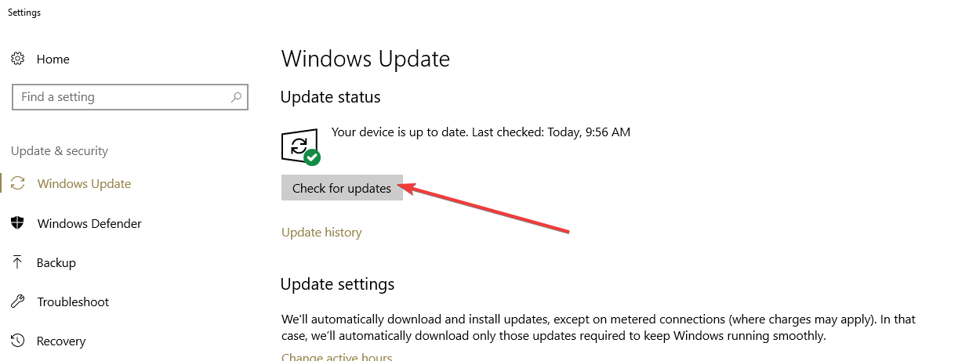Click the Recovery icon in the sidebar
The height and width of the screenshot is (361, 980).
(x=18, y=341)
